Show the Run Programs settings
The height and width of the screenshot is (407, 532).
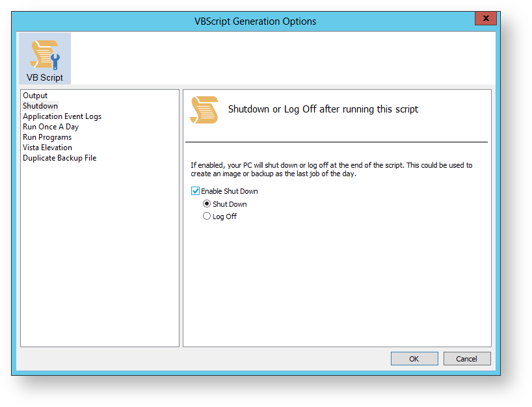47,137
